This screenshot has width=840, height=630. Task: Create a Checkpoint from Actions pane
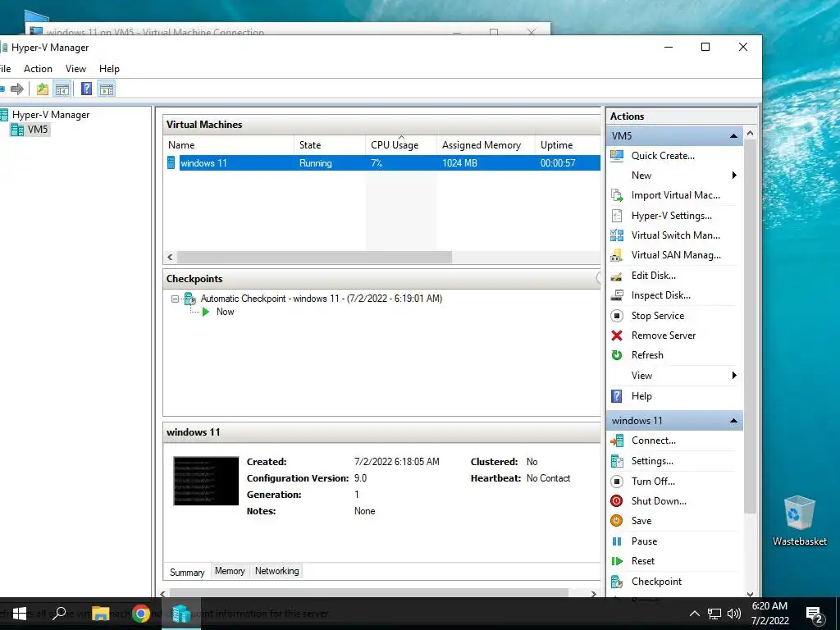656,582
